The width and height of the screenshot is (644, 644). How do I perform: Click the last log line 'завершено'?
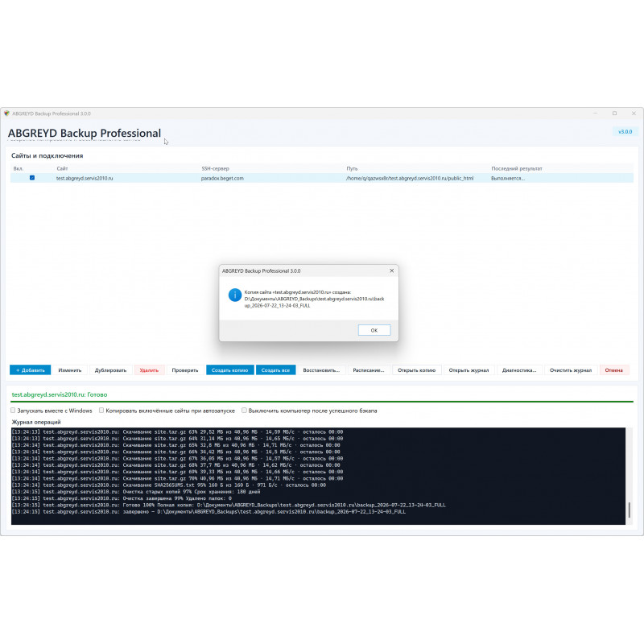pos(208,512)
